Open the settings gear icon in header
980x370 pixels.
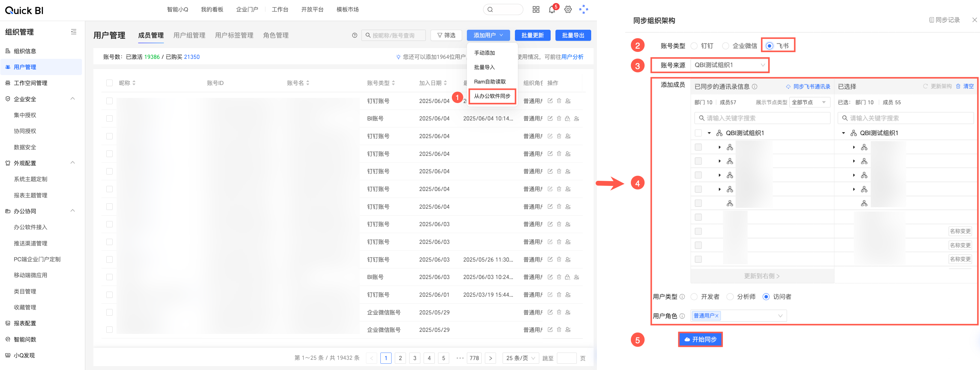click(x=567, y=10)
